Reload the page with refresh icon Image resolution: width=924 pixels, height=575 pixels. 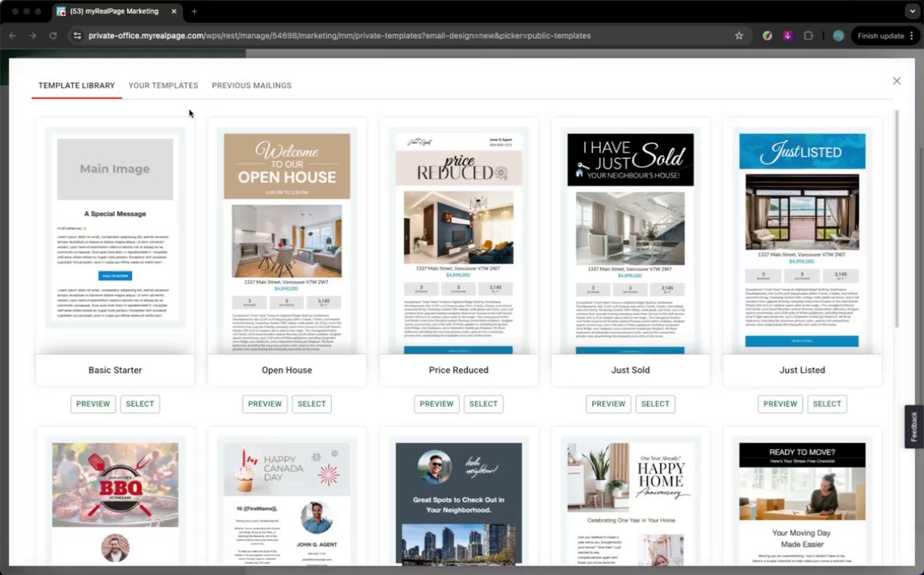tap(53, 36)
